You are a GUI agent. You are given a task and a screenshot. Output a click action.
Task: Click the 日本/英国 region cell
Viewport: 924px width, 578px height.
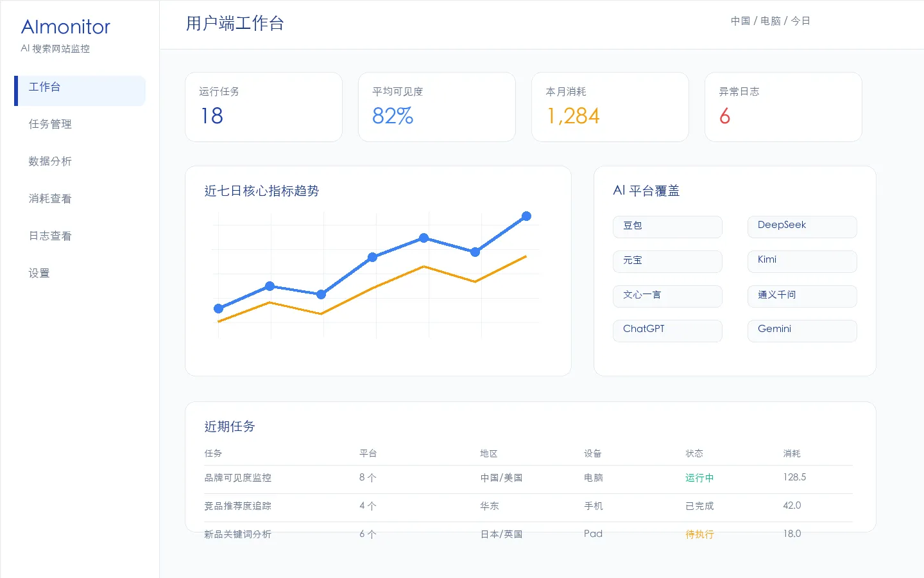click(501, 534)
